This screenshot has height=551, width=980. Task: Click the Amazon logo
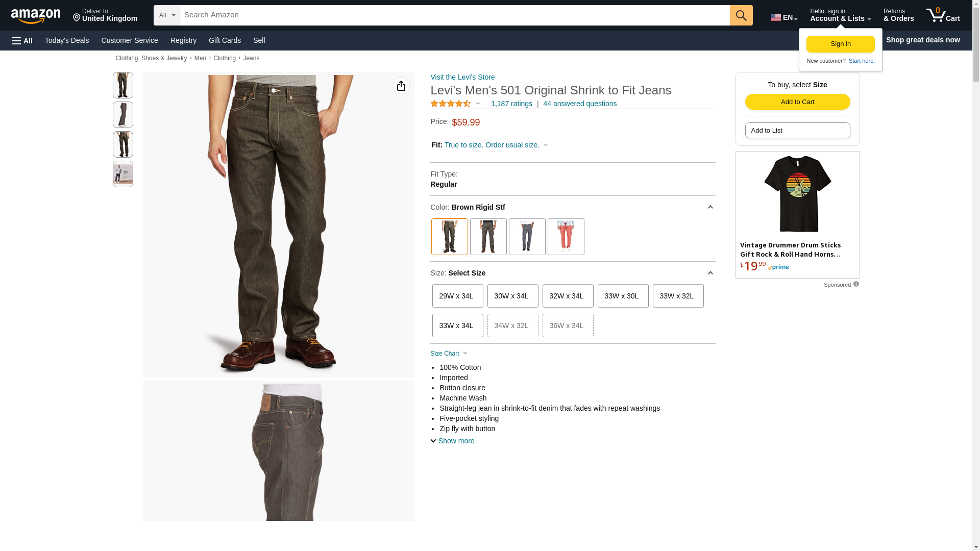coord(36,16)
